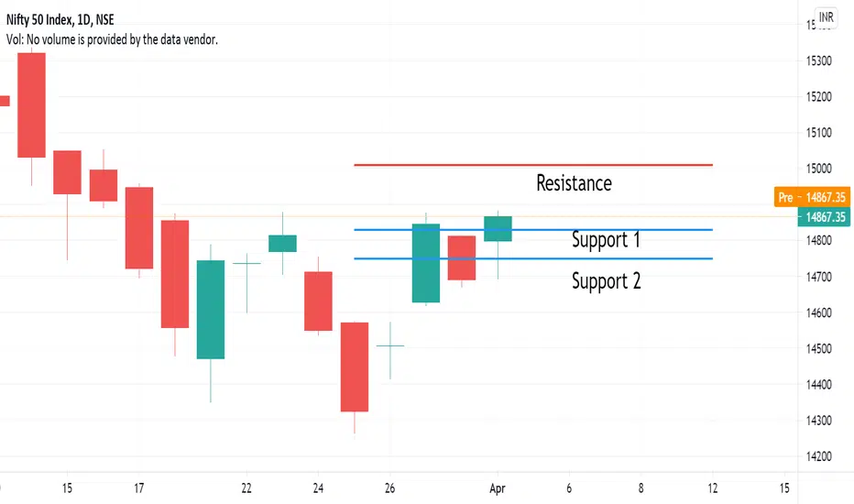Select the red Resistance line
The width and height of the screenshot is (854, 504).
pos(533,165)
